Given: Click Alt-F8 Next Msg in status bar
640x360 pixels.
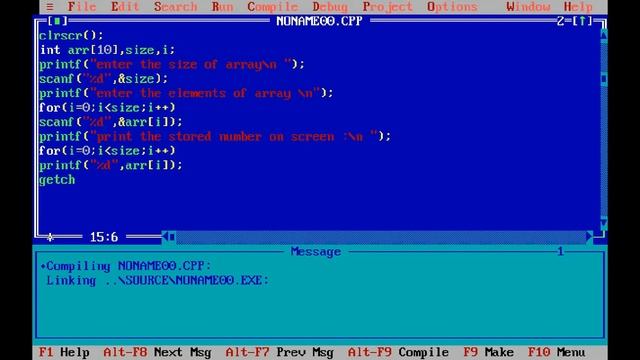Looking at the screenshot, I should coord(157,352).
